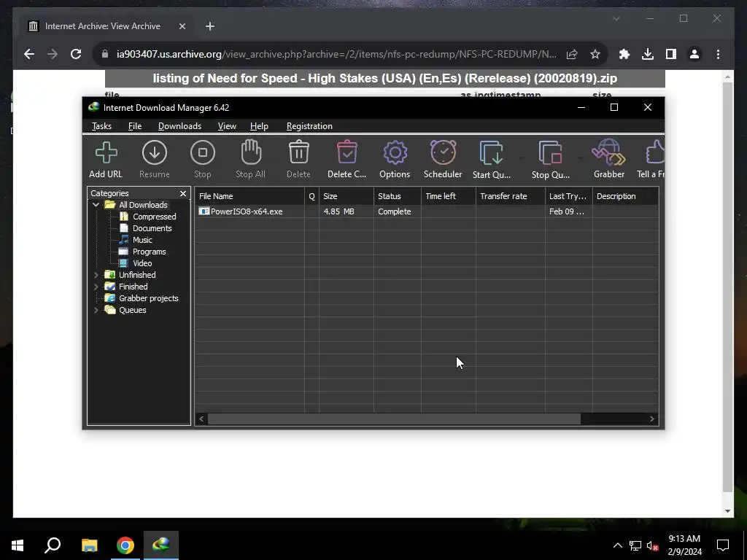Open the Windows Start menu
This screenshot has width=747, height=560.
click(18, 545)
